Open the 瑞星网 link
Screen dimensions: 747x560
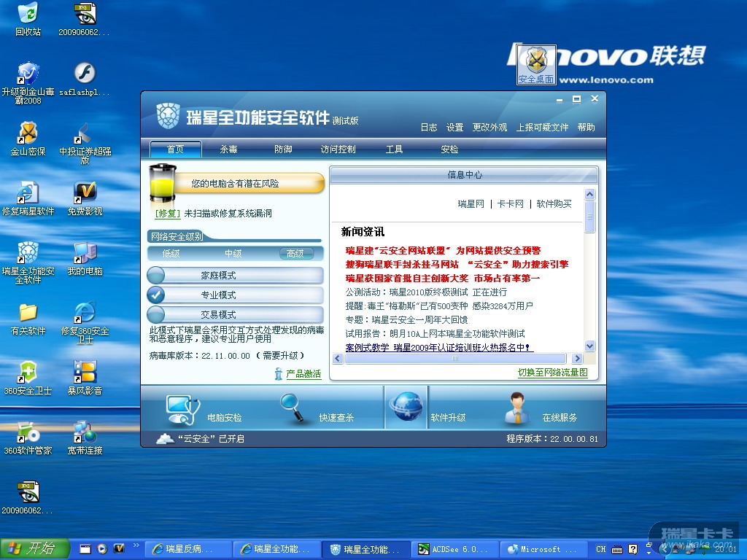(471, 204)
